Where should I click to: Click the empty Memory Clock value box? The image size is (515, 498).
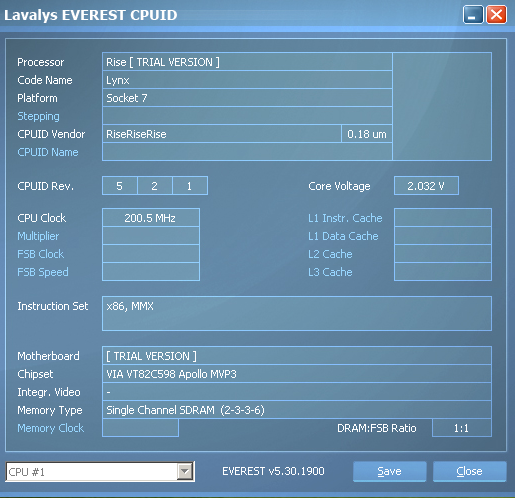pos(140,428)
